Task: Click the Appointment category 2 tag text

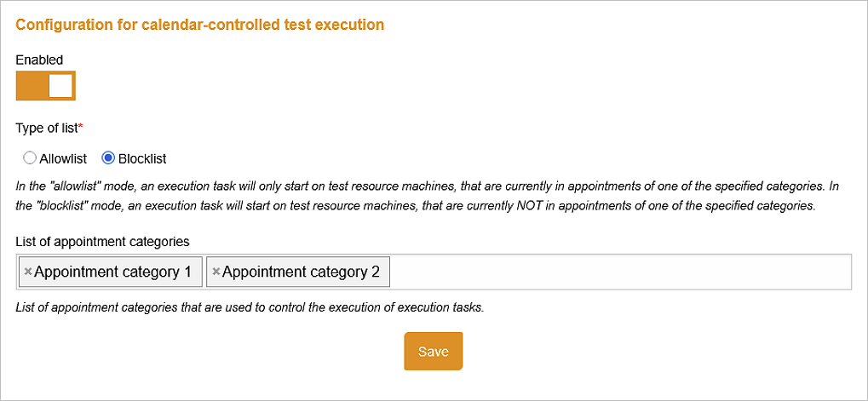Action: 302,272
